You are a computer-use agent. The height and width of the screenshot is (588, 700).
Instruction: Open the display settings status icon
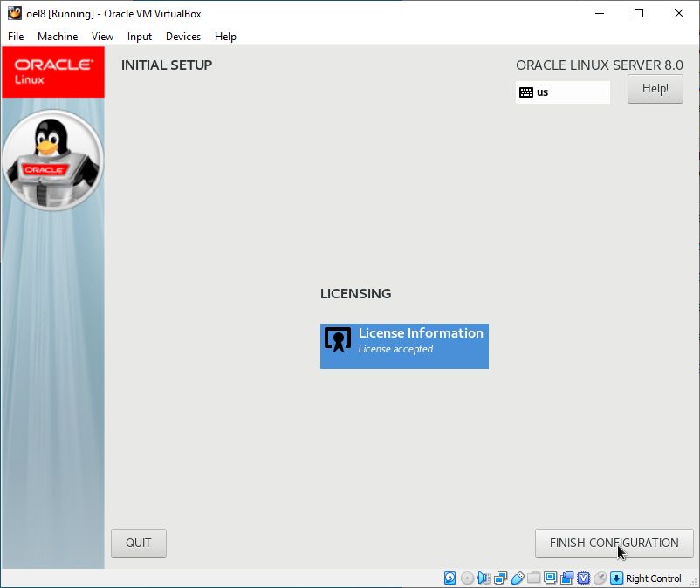click(x=551, y=578)
